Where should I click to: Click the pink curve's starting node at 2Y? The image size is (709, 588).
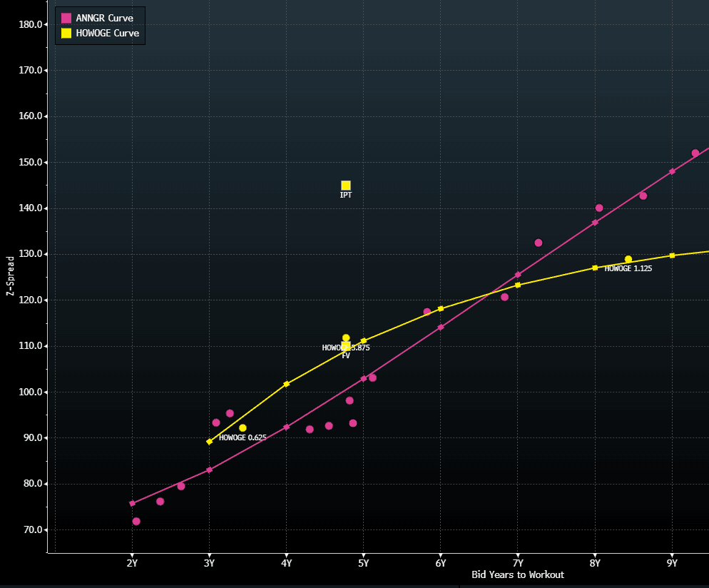pyautogui.click(x=132, y=504)
